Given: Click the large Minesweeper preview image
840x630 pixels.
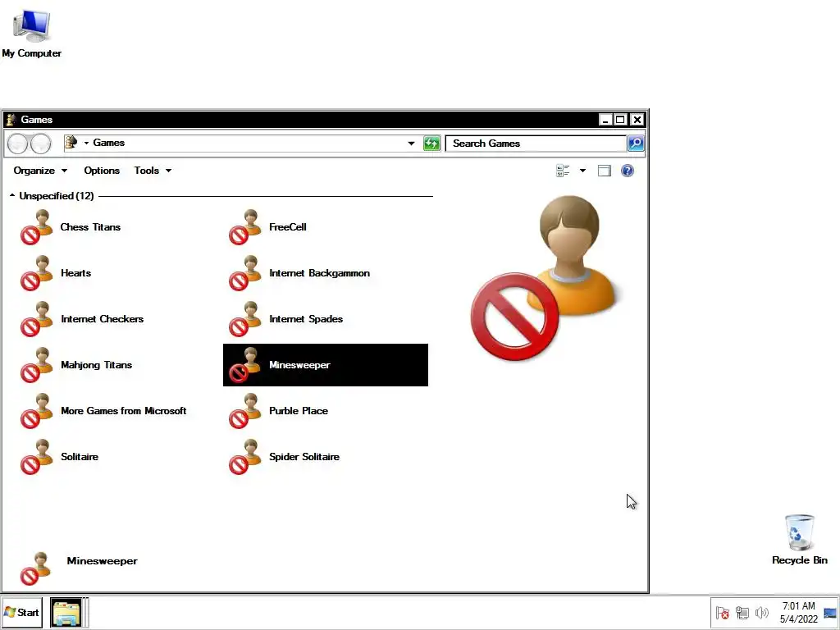Looking at the screenshot, I should click(544, 278).
